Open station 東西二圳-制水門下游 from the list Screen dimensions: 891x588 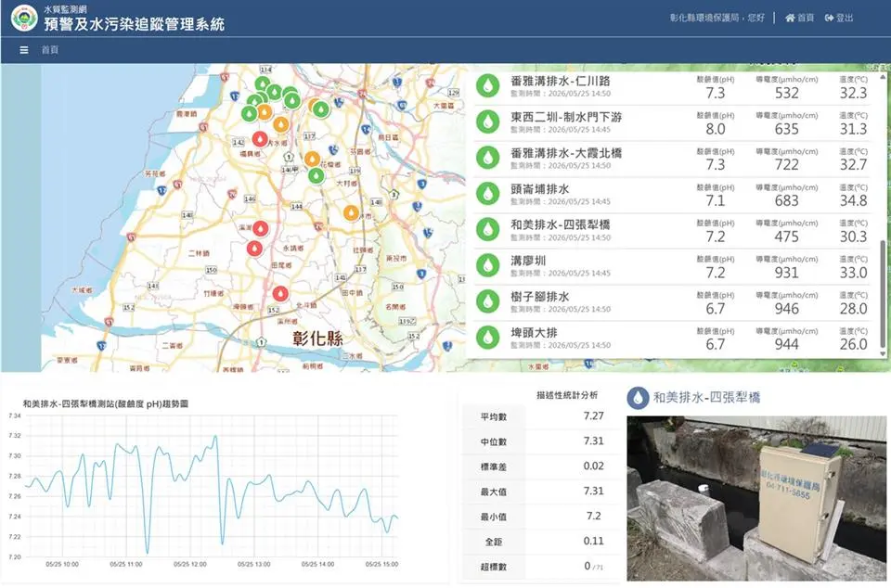[566, 117]
